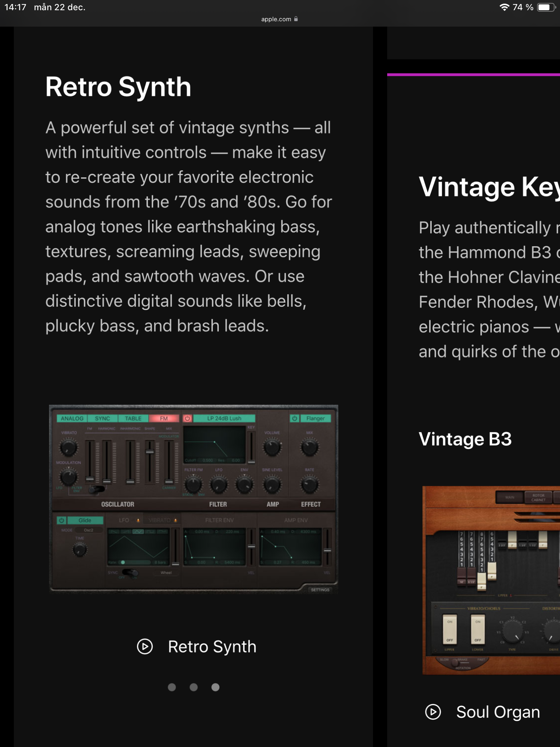Switch to the TABLE oscillator tab

[x=133, y=418]
